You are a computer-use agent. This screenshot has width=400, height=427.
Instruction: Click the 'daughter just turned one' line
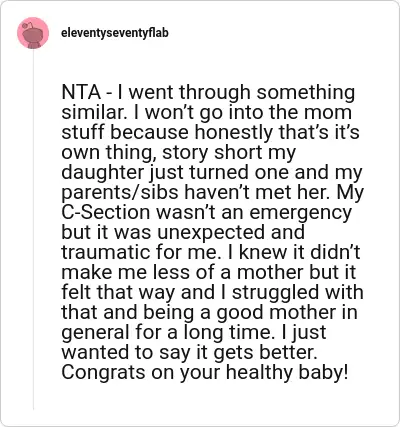[212, 173]
